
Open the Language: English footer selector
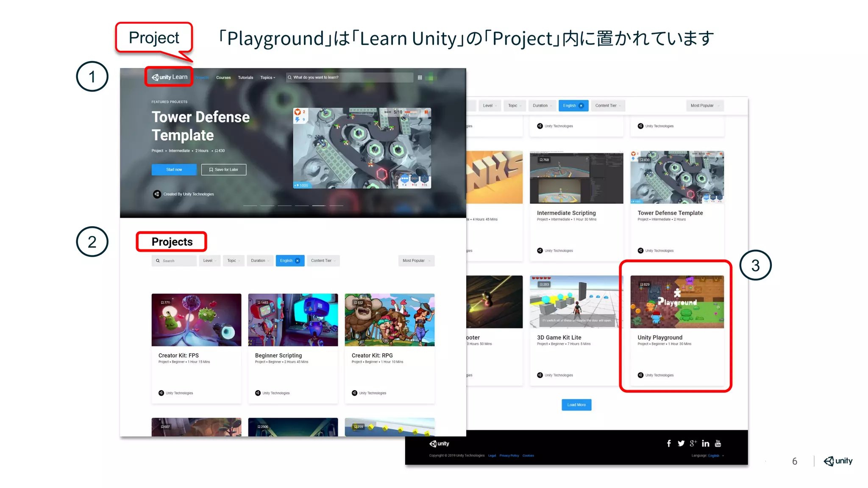coord(707,456)
